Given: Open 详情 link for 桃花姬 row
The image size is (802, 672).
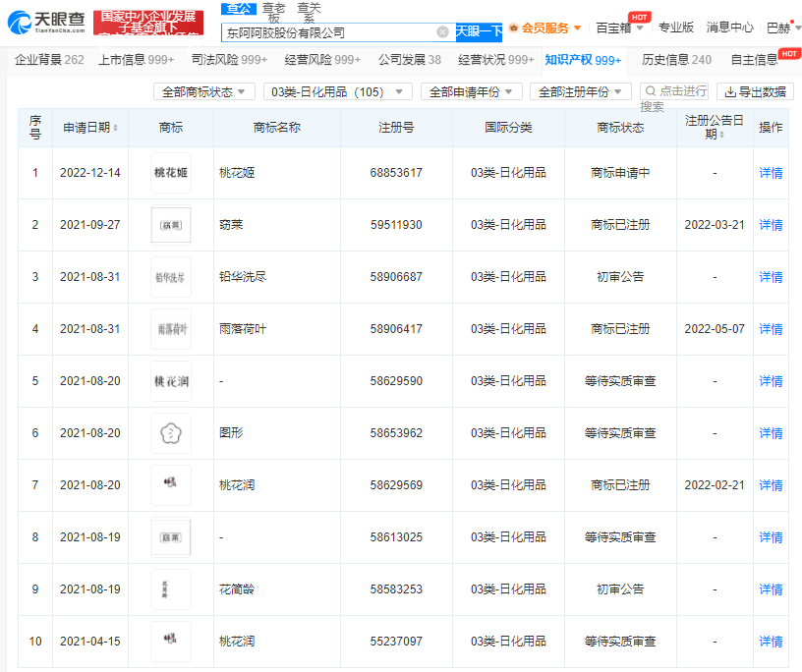Looking at the screenshot, I should [771, 173].
